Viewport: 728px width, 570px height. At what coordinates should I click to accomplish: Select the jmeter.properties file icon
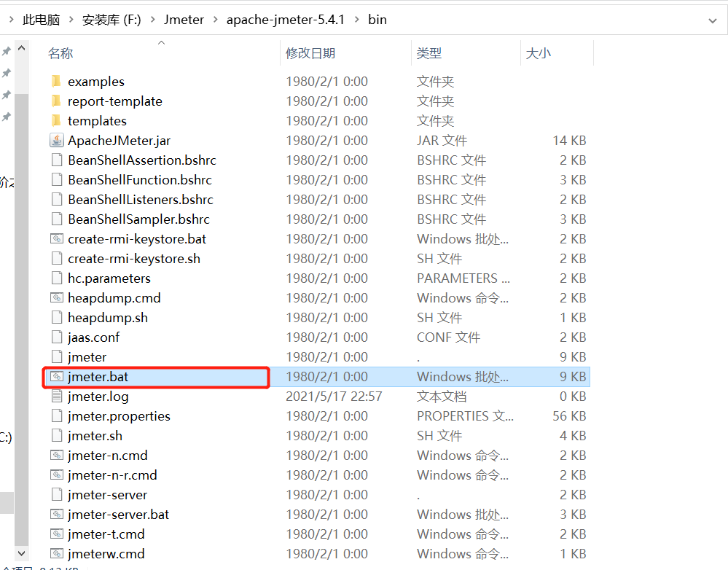coord(57,415)
